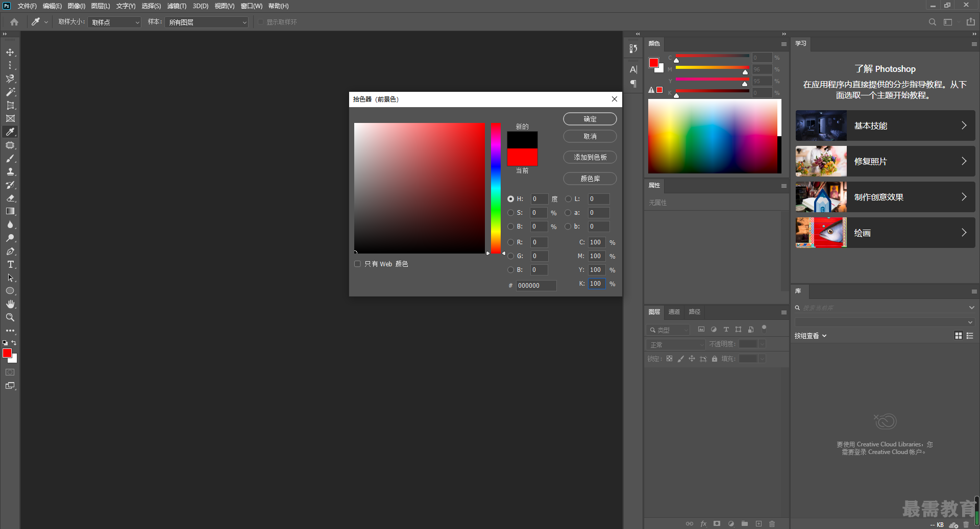Select the Magic Wand tool
The height and width of the screenshot is (529, 980).
click(10, 92)
